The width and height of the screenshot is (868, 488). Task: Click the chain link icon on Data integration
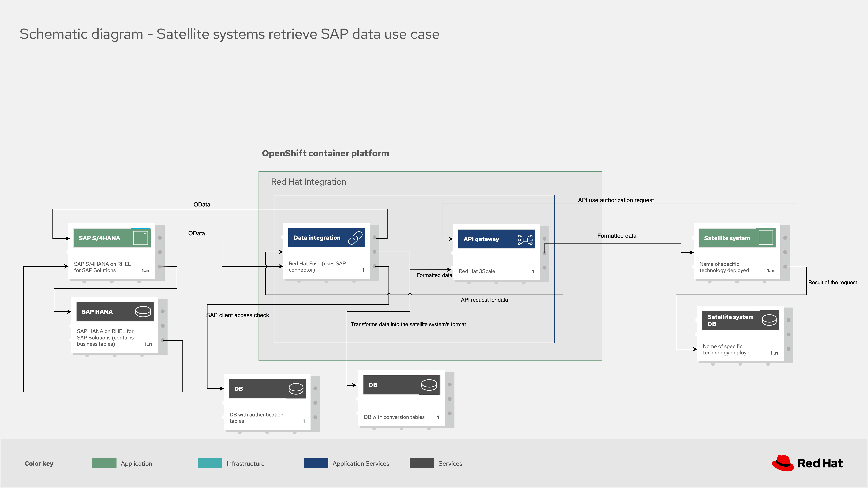pos(355,238)
